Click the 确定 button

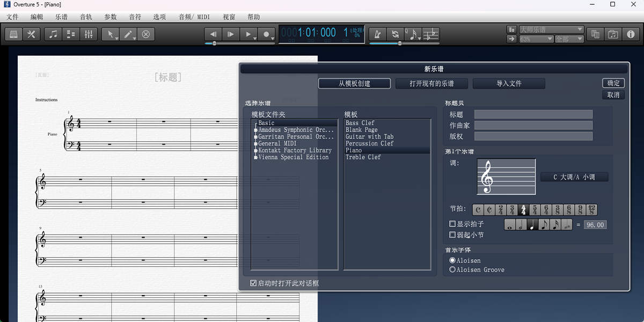613,83
